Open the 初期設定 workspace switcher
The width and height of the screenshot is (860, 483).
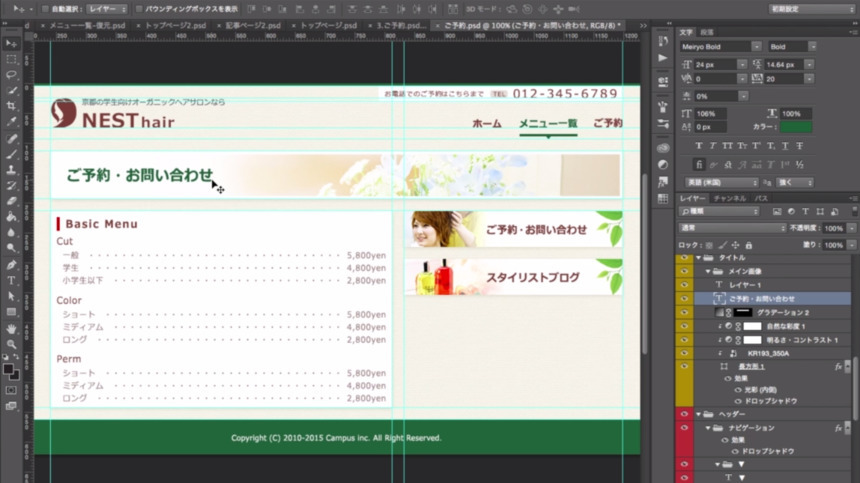811,9
